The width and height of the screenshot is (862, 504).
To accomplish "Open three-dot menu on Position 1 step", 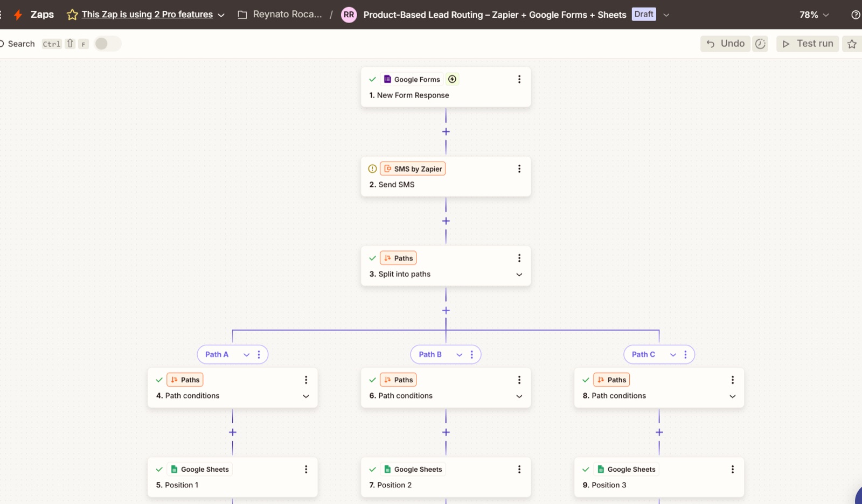I will pyautogui.click(x=306, y=469).
